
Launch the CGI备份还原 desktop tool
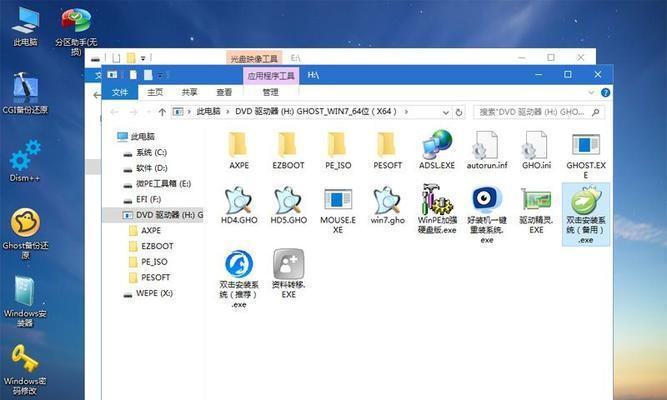[x=25, y=94]
